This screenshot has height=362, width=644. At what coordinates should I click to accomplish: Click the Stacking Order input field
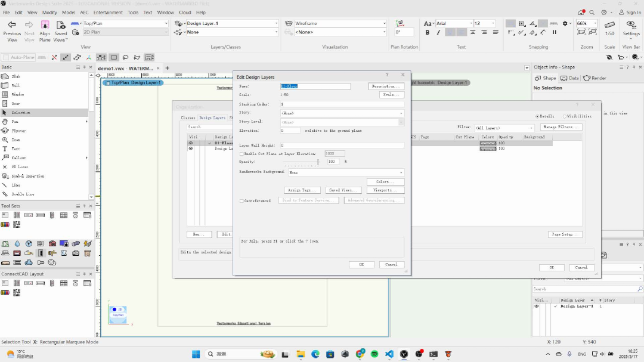tap(342, 104)
